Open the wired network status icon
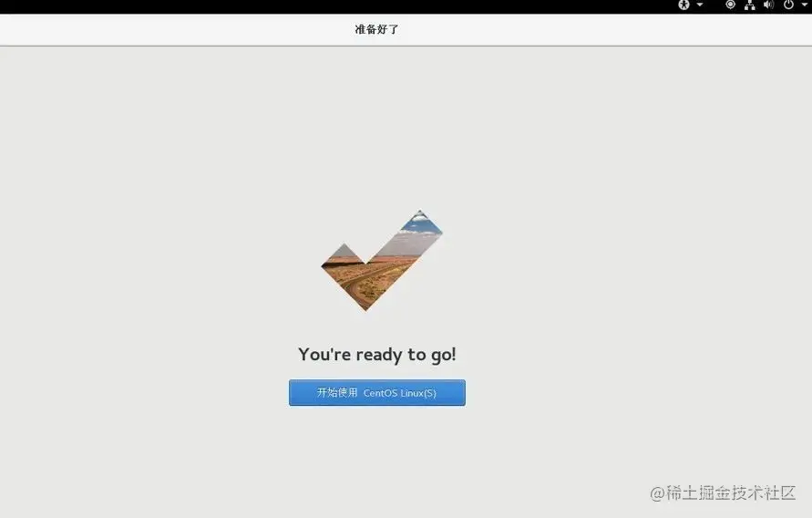 [x=749, y=5]
